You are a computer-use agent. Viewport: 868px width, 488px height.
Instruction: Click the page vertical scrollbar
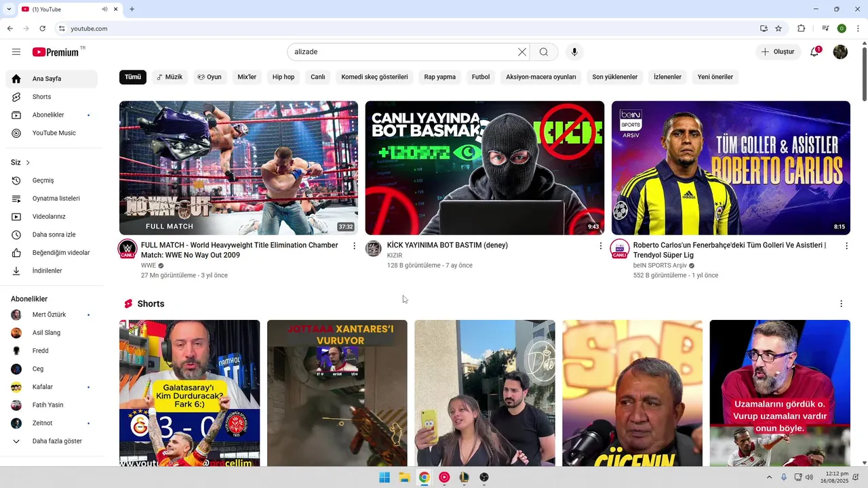[x=864, y=73]
